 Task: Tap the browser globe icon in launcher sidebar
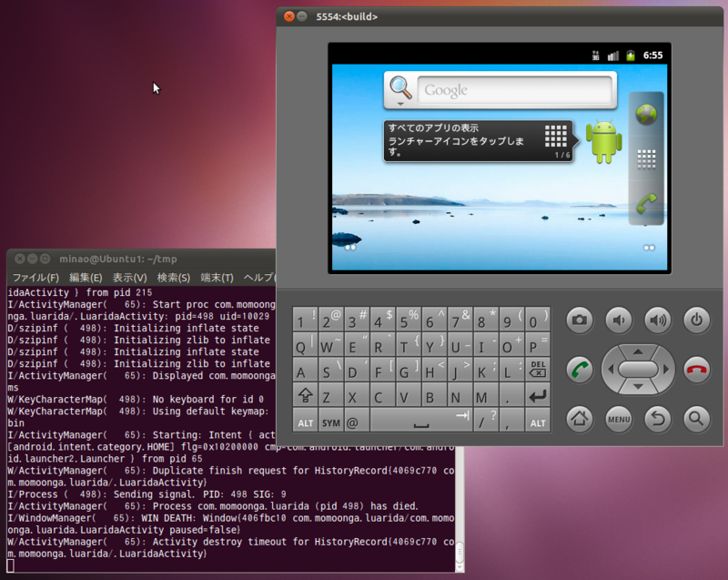[646, 115]
